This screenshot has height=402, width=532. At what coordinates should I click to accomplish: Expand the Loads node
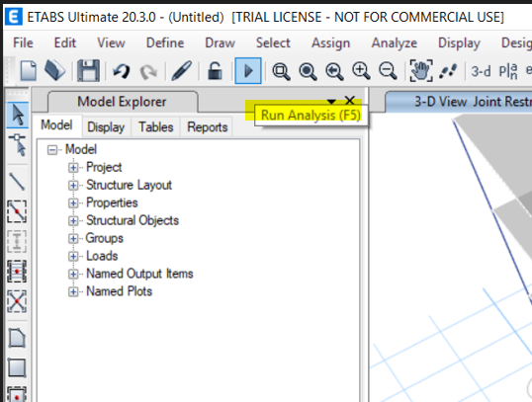[73, 256]
